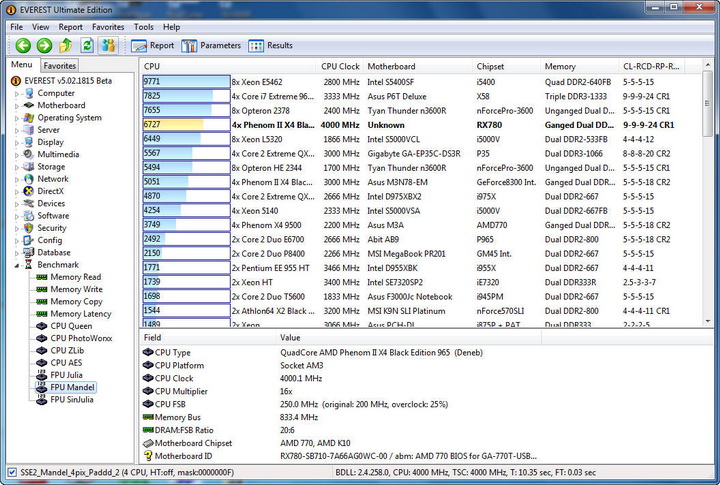The height and width of the screenshot is (485, 720).
Task: Select the Config icon in the tree
Action: (29, 240)
